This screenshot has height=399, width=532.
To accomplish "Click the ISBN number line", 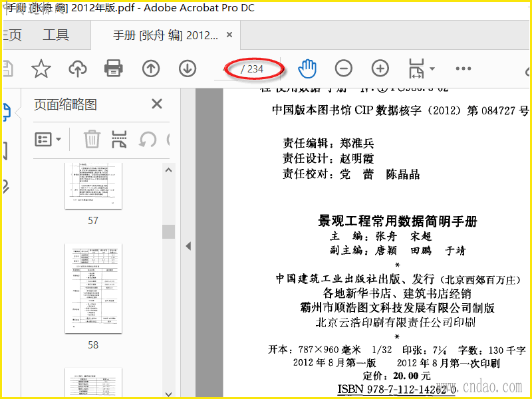I will [x=396, y=389].
